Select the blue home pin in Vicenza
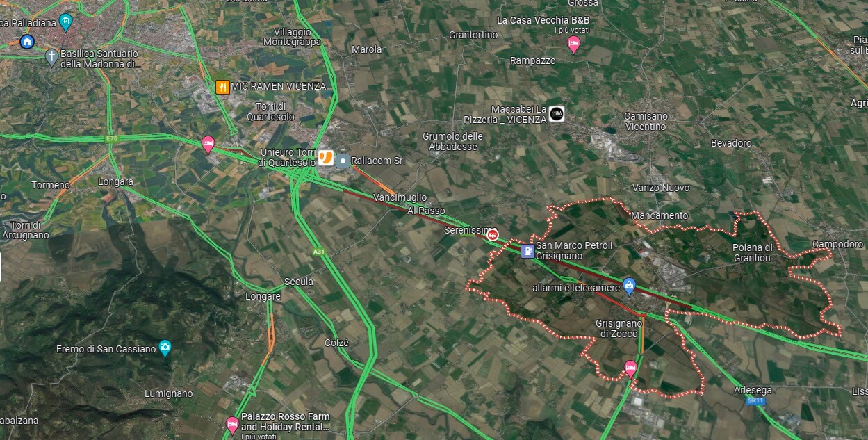Screen dimensions: 868x440 (26, 41)
